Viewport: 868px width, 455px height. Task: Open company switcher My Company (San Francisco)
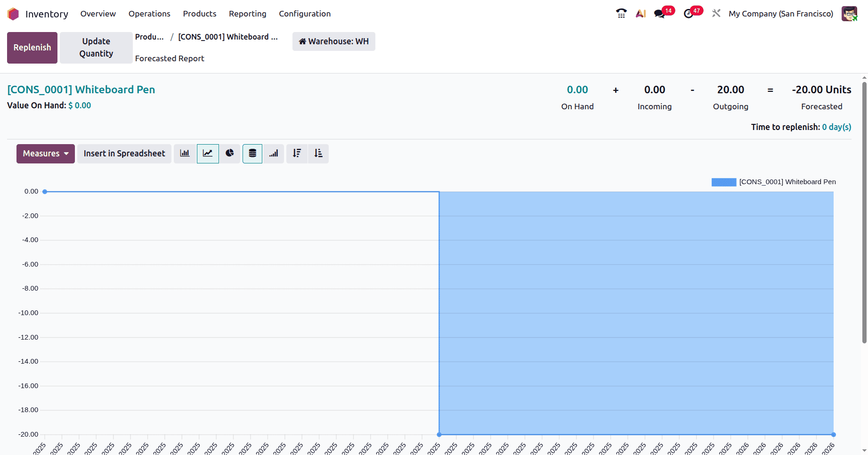point(780,14)
